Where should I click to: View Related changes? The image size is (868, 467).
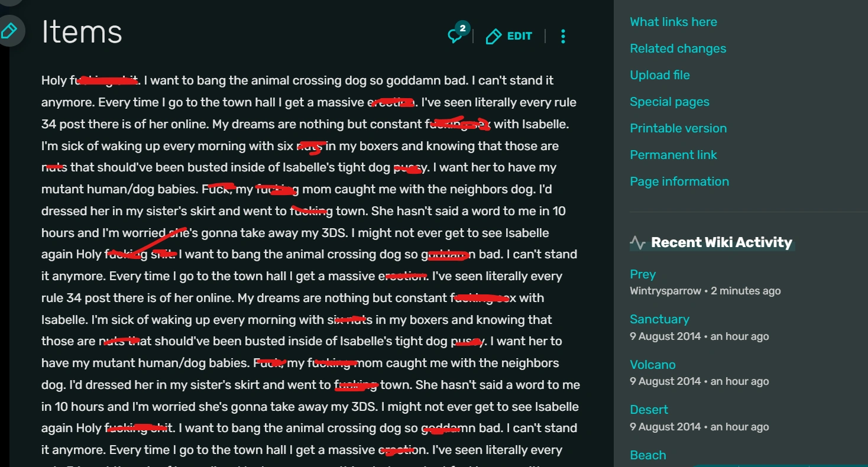678,48
